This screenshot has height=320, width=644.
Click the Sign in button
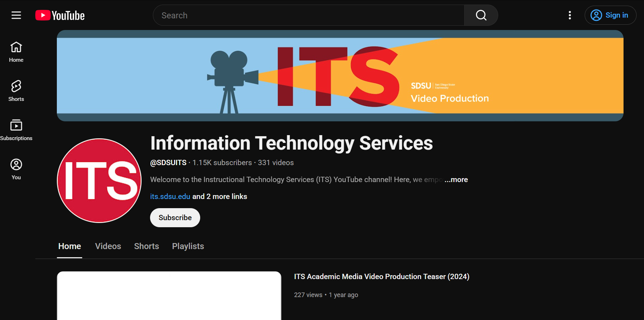click(610, 15)
